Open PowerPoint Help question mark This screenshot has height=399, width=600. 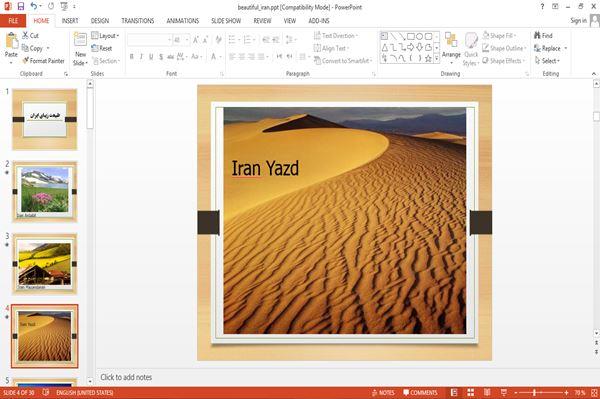[542, 7]
